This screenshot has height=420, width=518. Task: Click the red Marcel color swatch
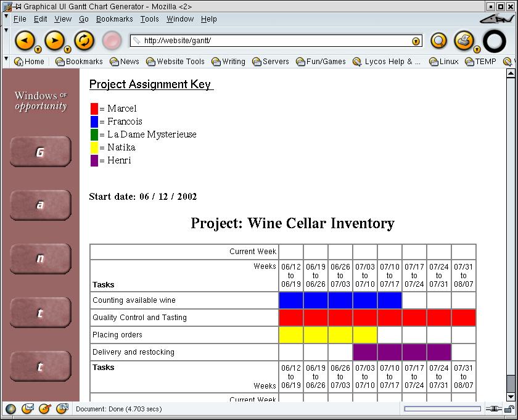[94, 109]
